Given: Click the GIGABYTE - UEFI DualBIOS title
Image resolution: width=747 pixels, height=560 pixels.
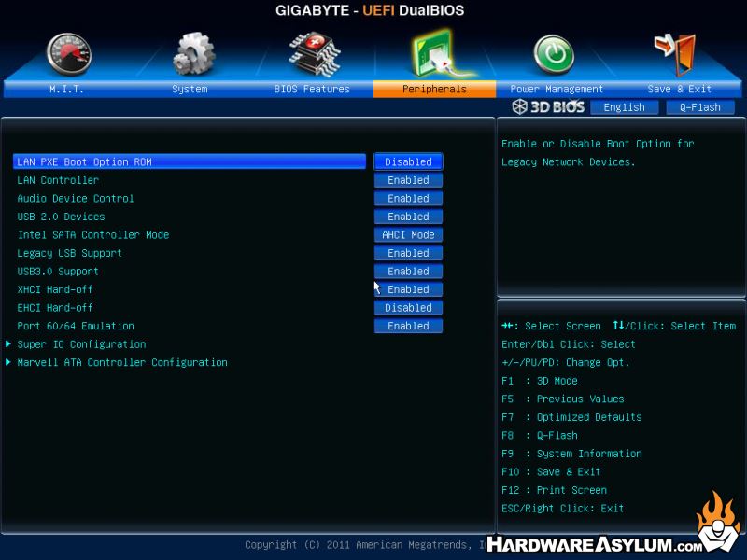Looking at the screenshot, I should (x=370, y=10).
